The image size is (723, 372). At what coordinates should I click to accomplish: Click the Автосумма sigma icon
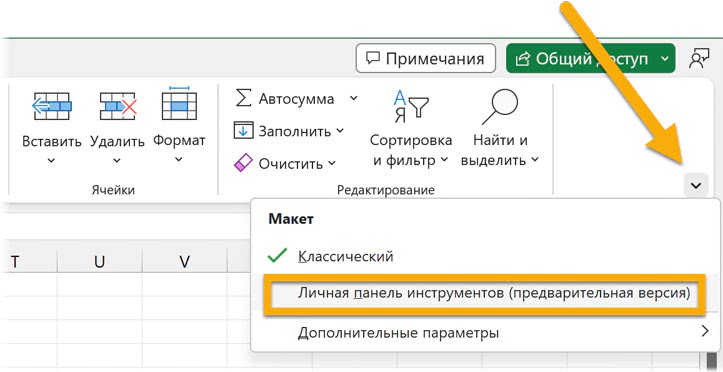click(243, 98)
